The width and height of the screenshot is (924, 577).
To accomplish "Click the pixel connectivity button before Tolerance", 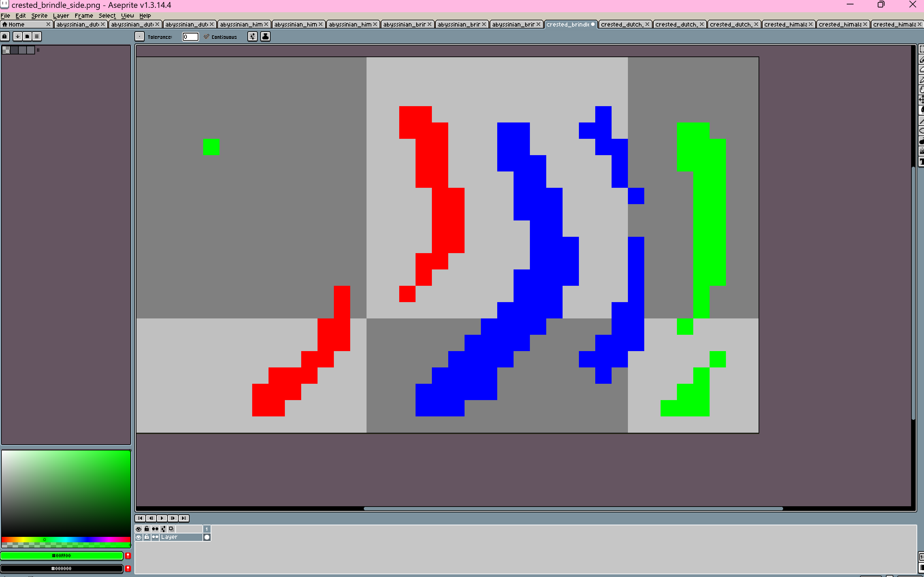I will pos(140,36).
